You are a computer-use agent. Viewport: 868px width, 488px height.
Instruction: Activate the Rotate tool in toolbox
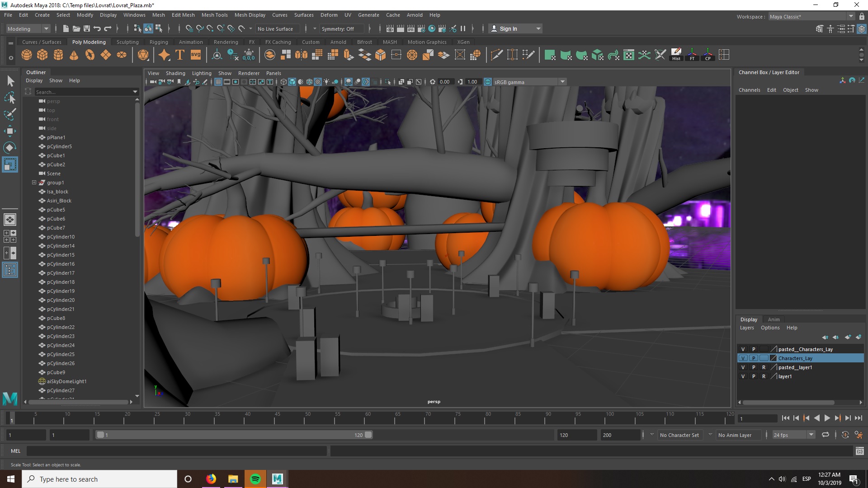[10, 148]
